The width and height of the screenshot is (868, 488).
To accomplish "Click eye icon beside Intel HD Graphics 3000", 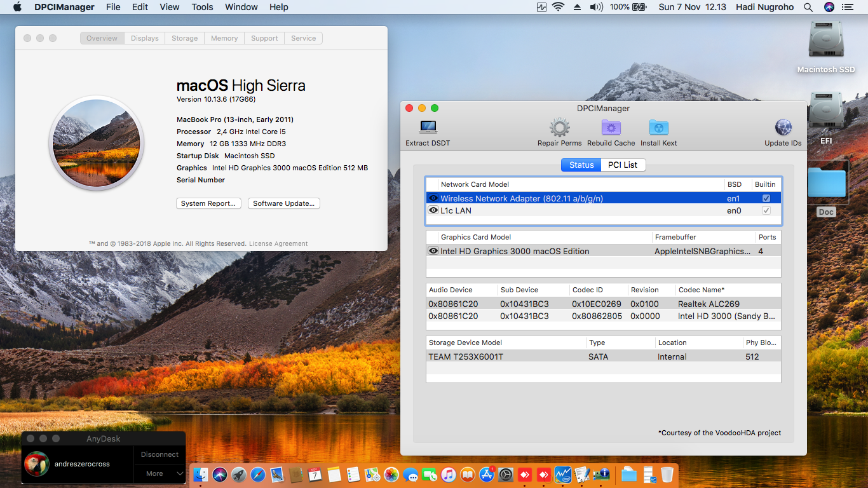I will (433, 251).
